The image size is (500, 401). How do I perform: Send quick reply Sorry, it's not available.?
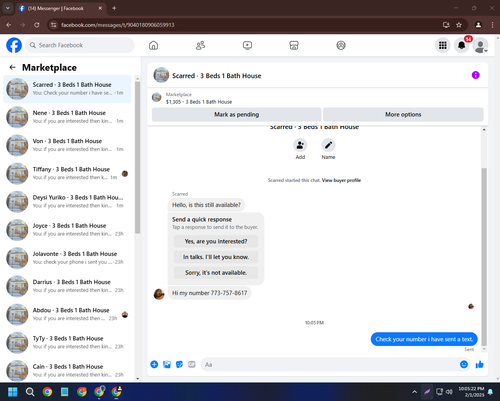(216, 273)
